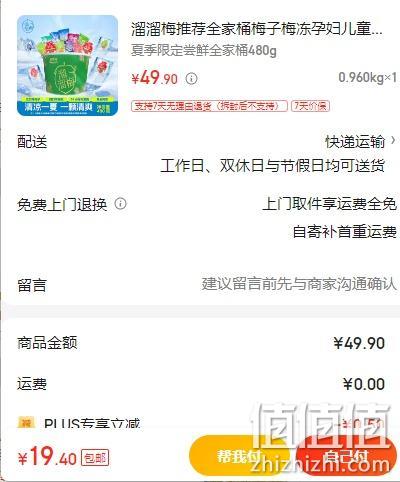Click the 7天价保 tag
400x482 pixels.
tap(310, 106)
